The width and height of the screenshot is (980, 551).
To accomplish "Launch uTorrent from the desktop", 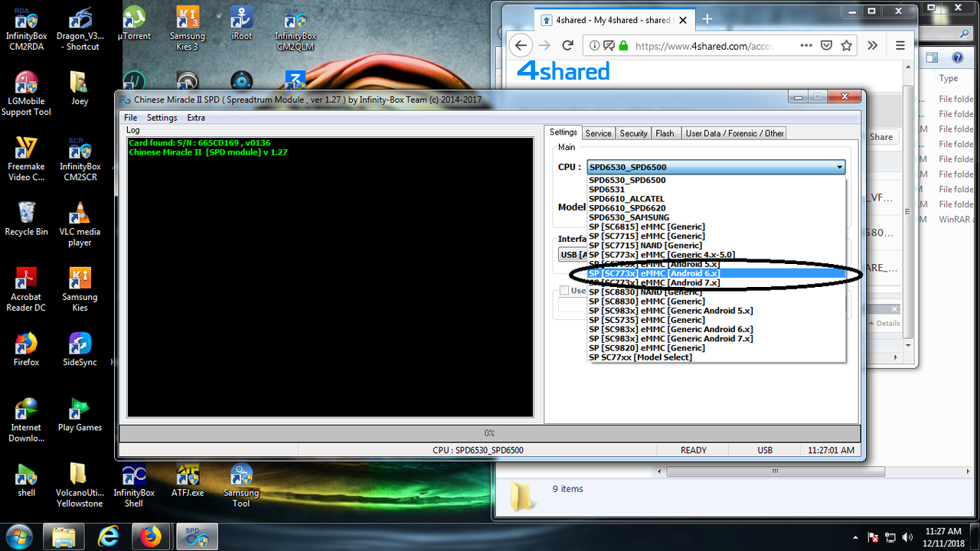I will point(134,23).
